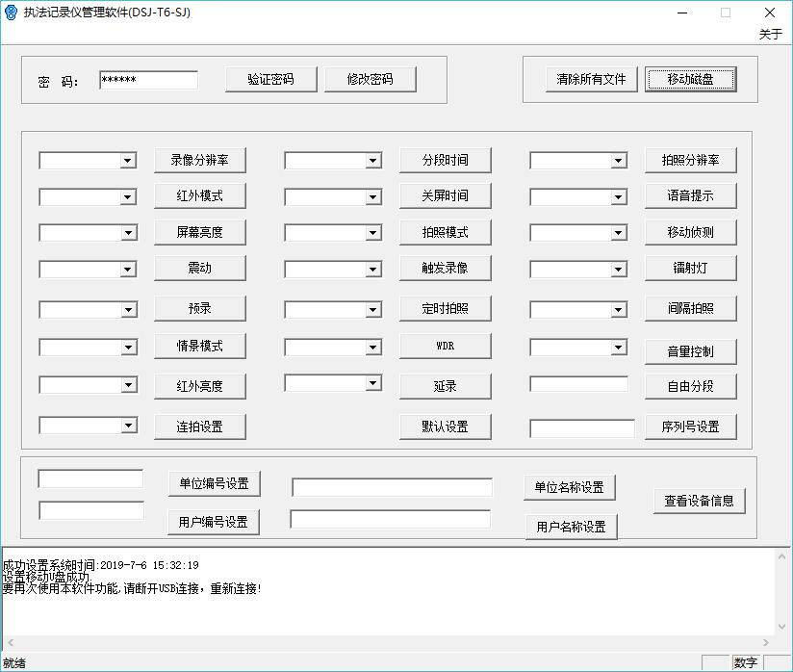Click the app icon in title bar
This screenshot has height=672, width=793.
point(12,13)
